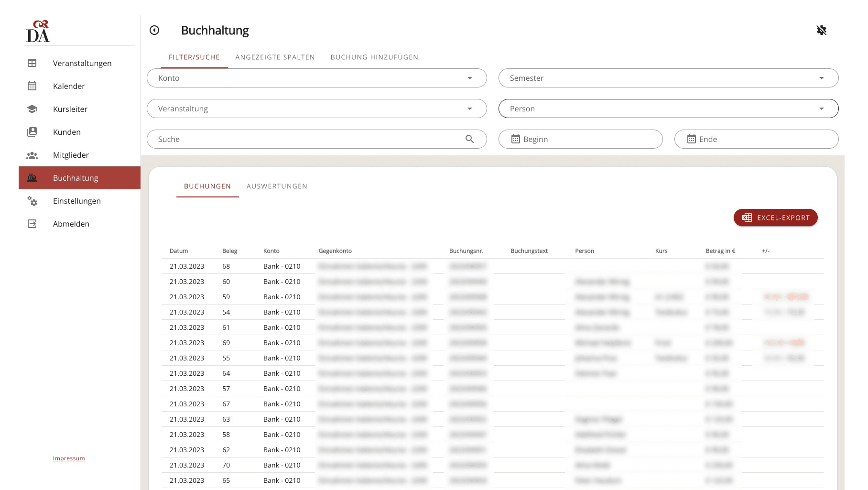The width and height of the screenshot is (868, 490).
Task: Open the Buchung hinzufügen tab
Action: pyautogui.click(x=374, y=57)
